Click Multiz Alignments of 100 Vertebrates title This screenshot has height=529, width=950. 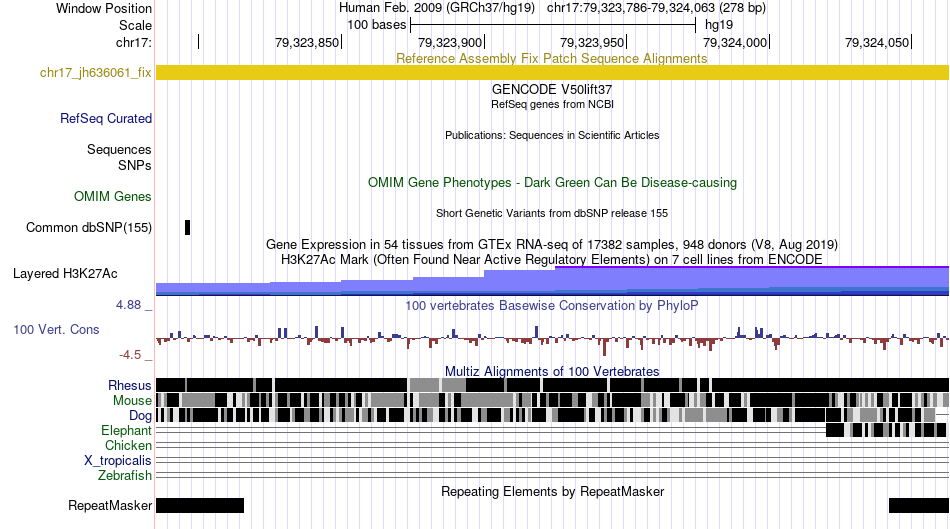point(552,371)
